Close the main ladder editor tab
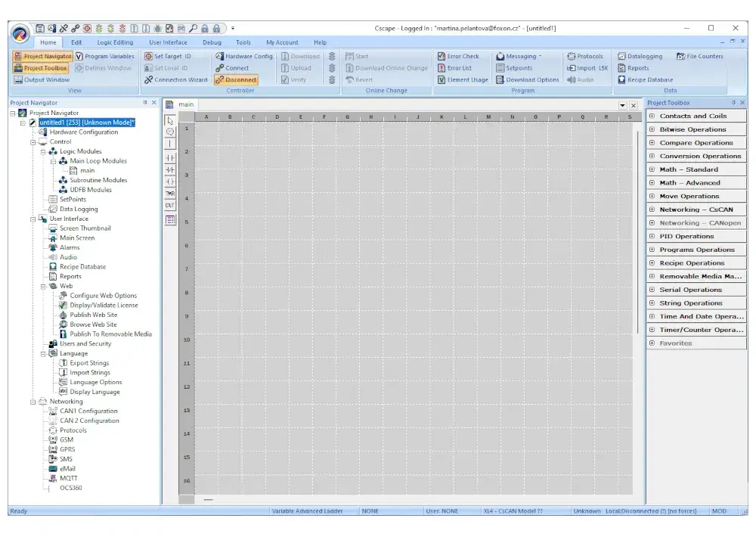Screen dimensions: 756x537 tap(634, 105)
